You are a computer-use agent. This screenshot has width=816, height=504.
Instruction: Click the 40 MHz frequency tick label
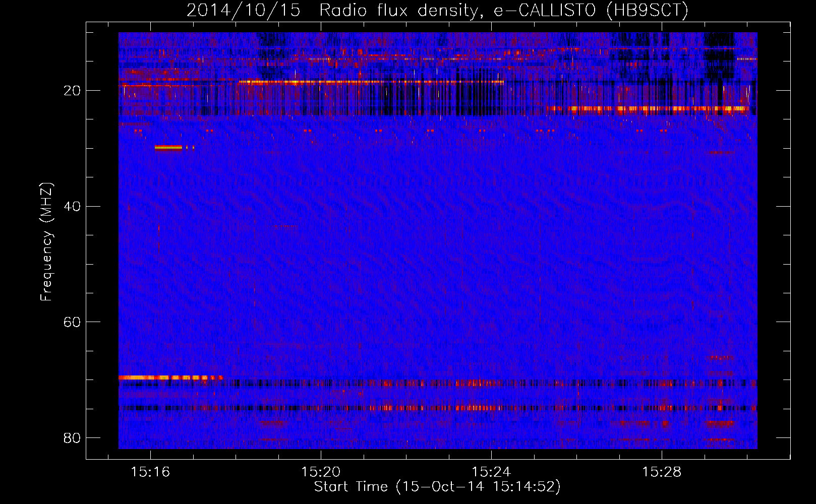72,206
